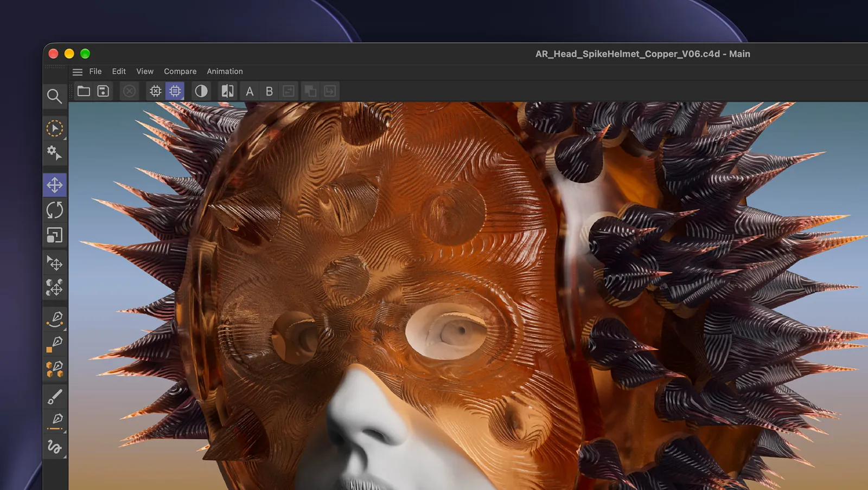868x490 pixels.
Task: Set image as B for comparison
Action: pyautogui.click(x=269, y=91)
